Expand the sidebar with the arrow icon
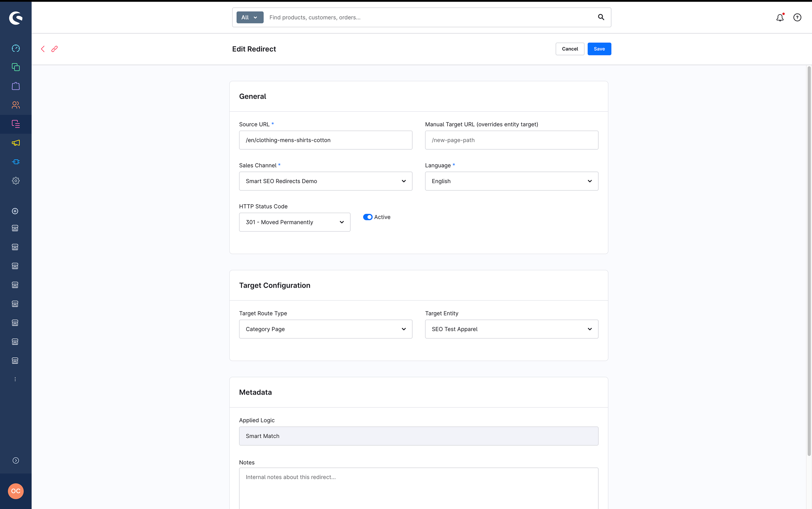This screenshot has width=812, height=509. coord(16,460)
